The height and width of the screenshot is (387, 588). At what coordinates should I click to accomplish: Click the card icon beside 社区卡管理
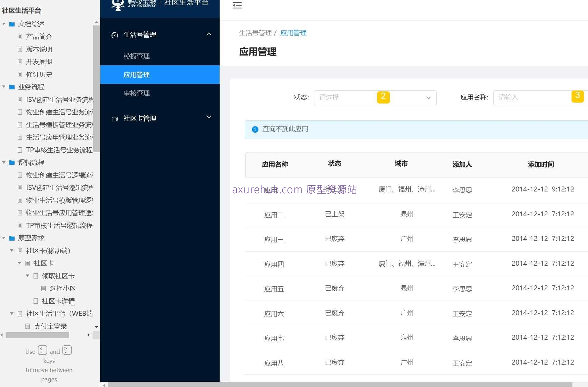point(114,118)
